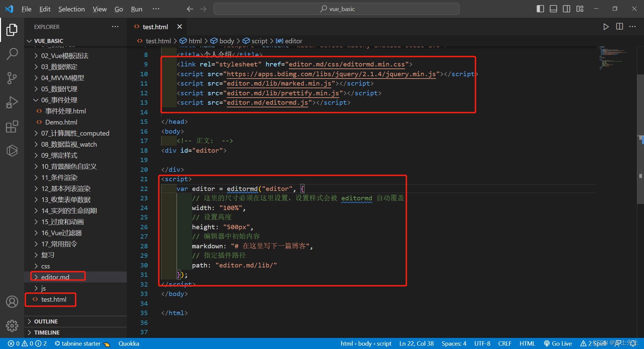Expand the 03_数据绑定 folder
Image resolution: width=644 pixels, height=349 pixels.
pyautogui.click(x=75, y=67)
